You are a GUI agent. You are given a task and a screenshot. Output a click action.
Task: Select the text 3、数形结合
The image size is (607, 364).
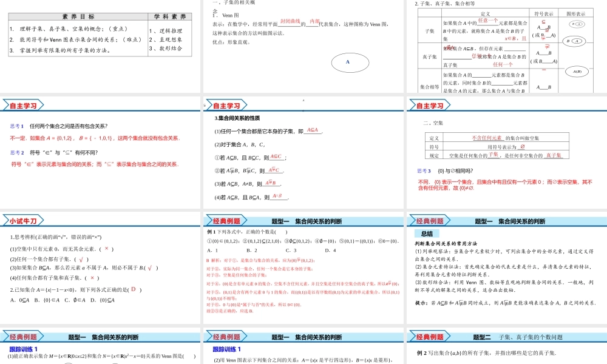[166, 49]
